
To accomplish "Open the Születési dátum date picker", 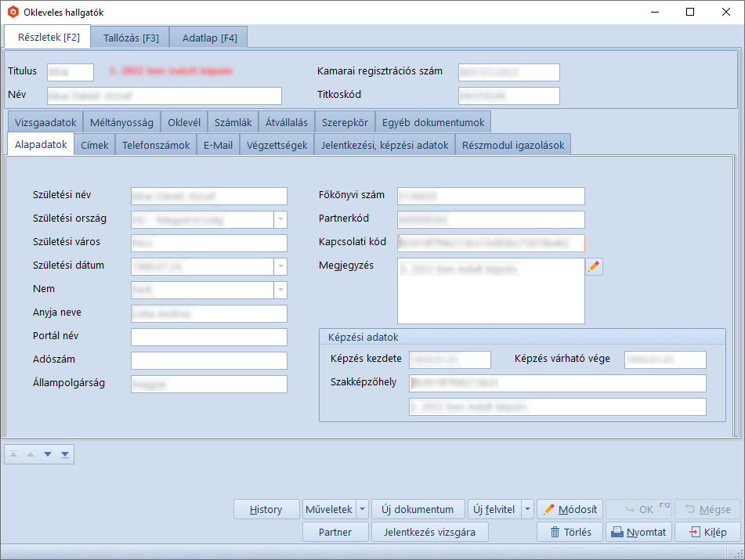I will coord(280,267).
